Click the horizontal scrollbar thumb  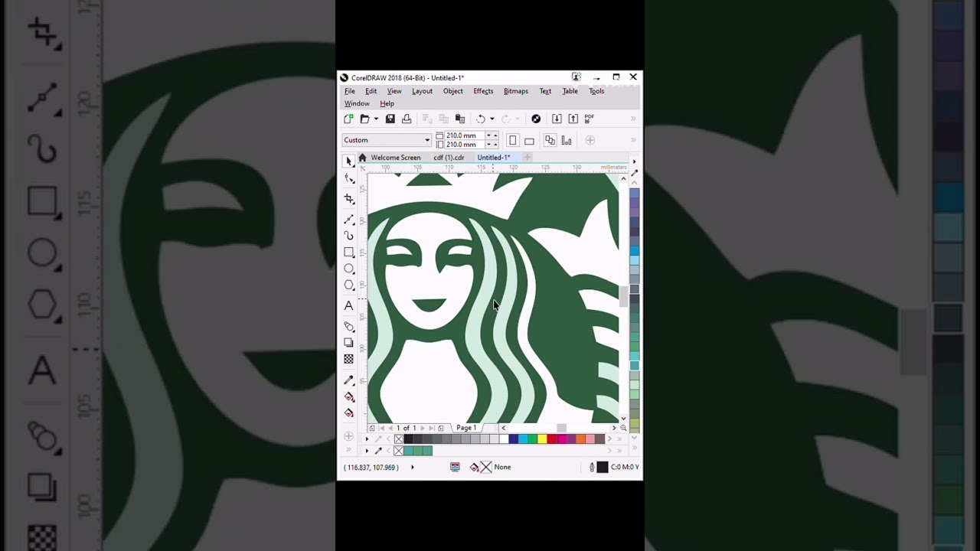click(x=561, y=428)
